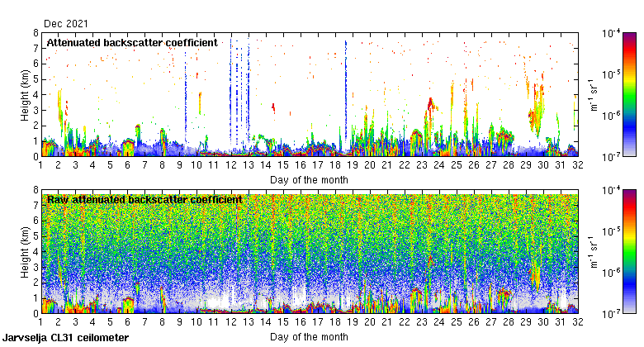Image resolution: width=644 pixels, height=347 pixels.
Task: Click the 'Jarvselja CL31 ceilometer' caption
Action: (66, 338)
